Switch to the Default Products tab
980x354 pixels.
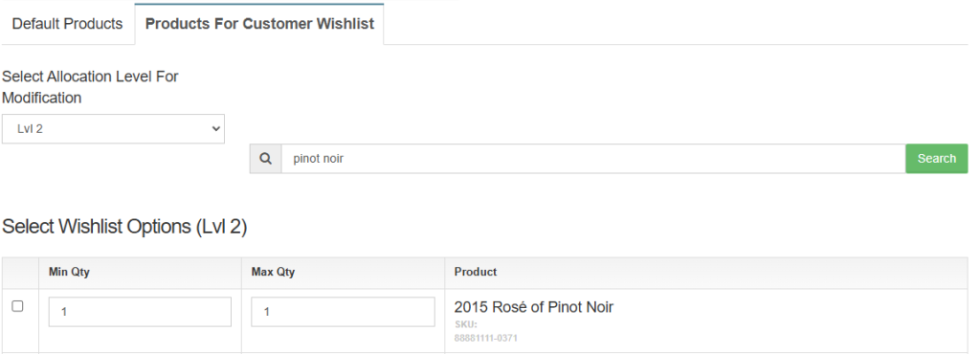click(x=68, y=24)
